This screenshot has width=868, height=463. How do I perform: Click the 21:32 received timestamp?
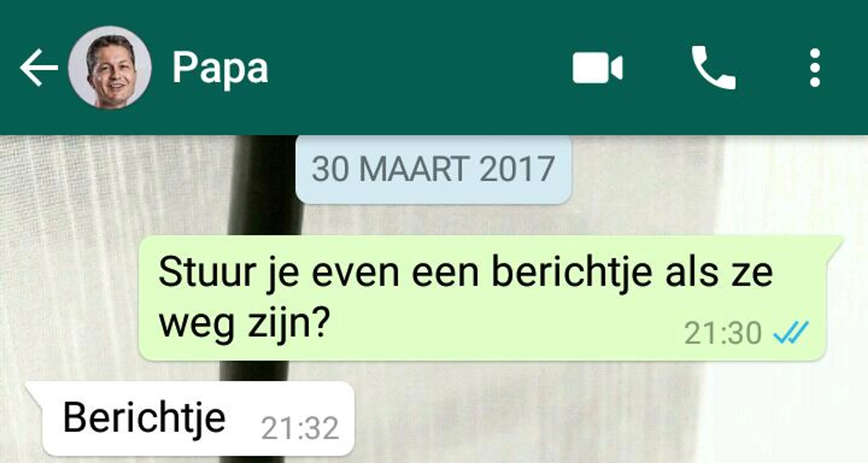point(300,428)
